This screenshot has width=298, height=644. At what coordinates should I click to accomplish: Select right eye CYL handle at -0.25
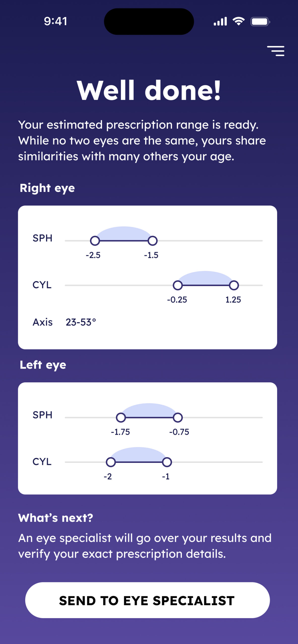pyautogui.click(x=178, y=285)
